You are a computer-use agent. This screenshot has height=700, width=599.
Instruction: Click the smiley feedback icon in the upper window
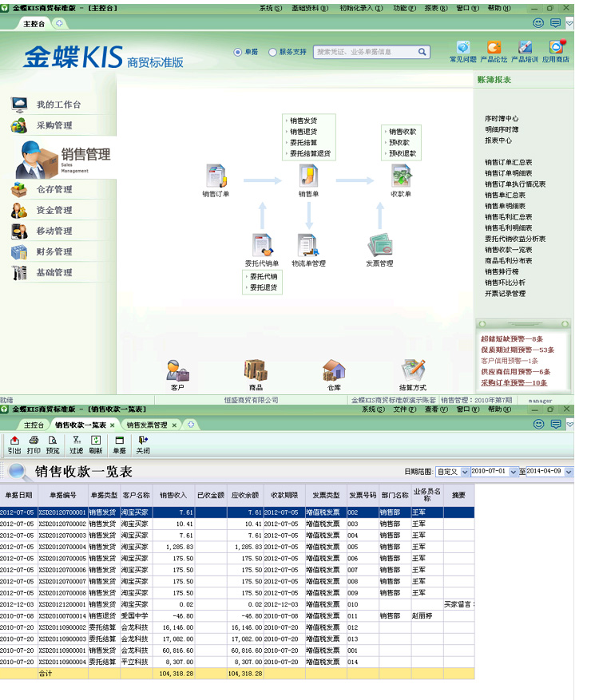(x=538, y=23)
